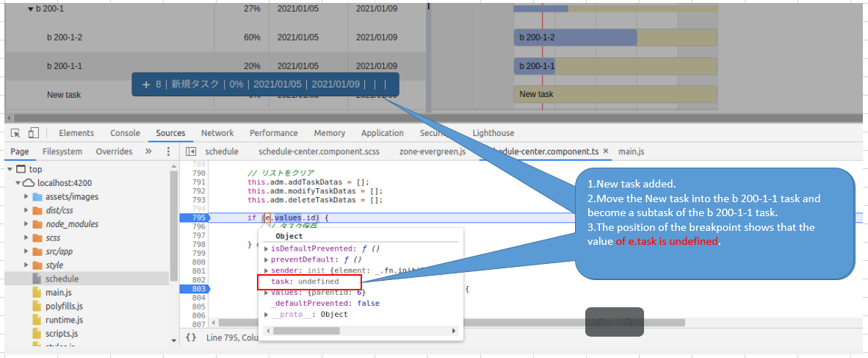The height and width of the screenshot is (358, 868).
Task: Set a breakpoint on line 791
Action: pyautogui.click(x=198, y=182)
